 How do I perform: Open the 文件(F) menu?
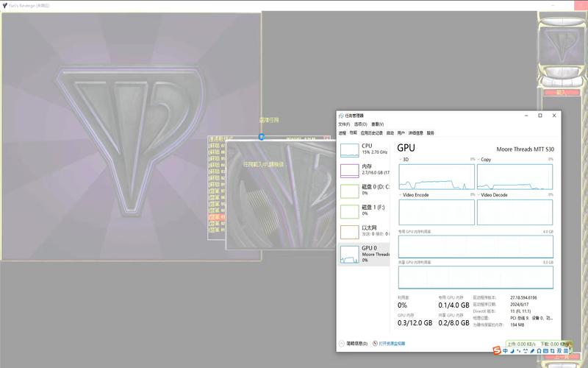point(344,124)
